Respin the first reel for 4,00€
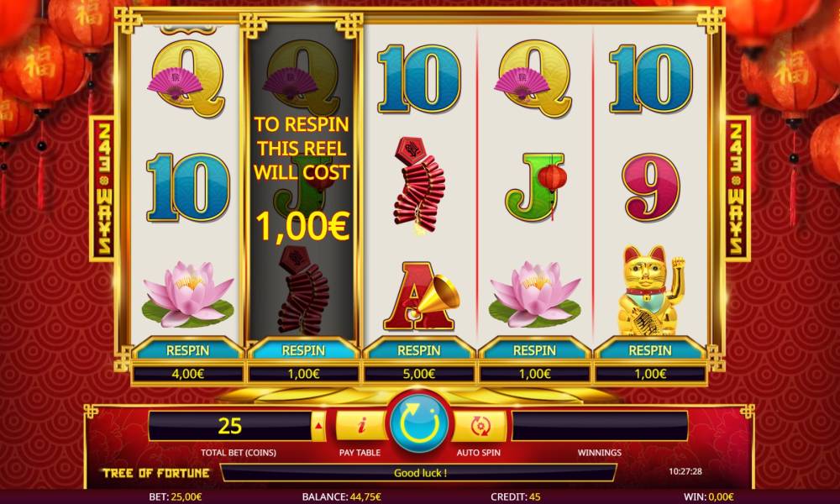The width and height of the screenshot is (840, 504). (187, 350)
